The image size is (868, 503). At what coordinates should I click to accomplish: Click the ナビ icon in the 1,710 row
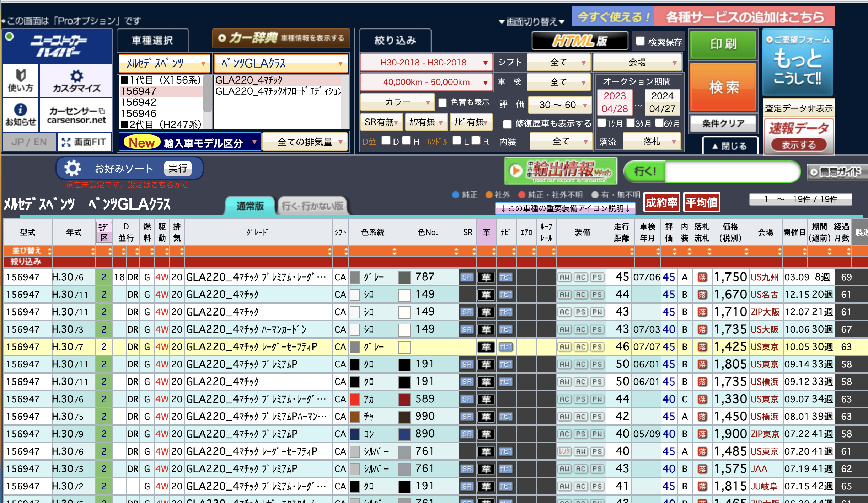tap(505, 312)
